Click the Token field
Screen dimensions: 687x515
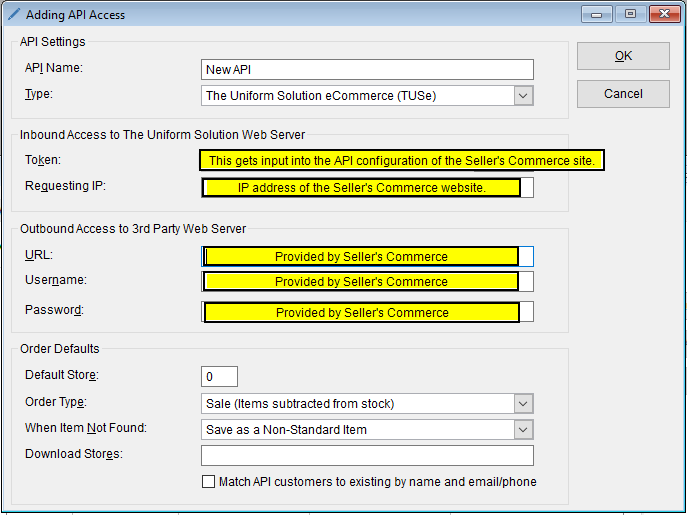click(402, 160)
